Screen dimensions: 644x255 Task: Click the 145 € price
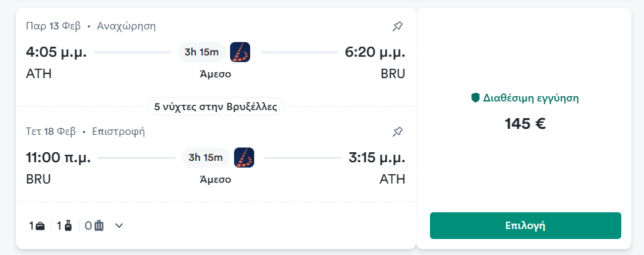(x=526, y=123)
